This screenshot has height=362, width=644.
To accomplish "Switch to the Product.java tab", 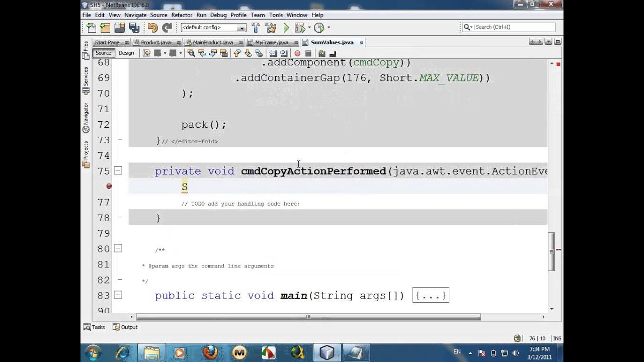I will point(155,42).
